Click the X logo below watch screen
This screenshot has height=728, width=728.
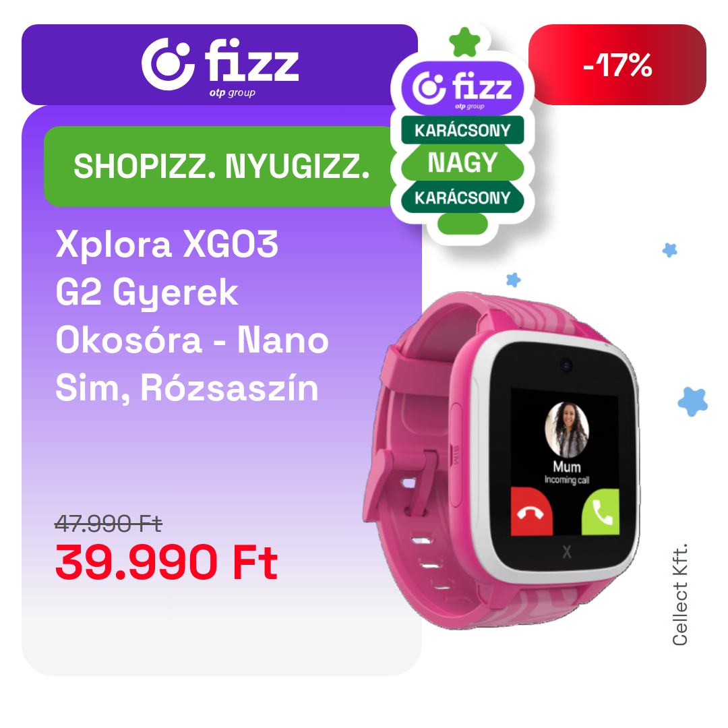566,552
